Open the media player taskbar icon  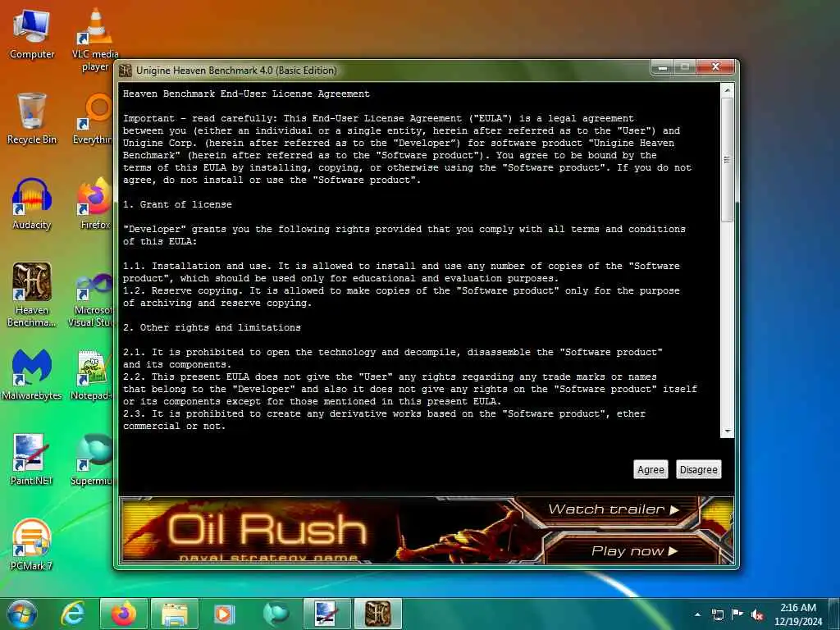(225, 614)
